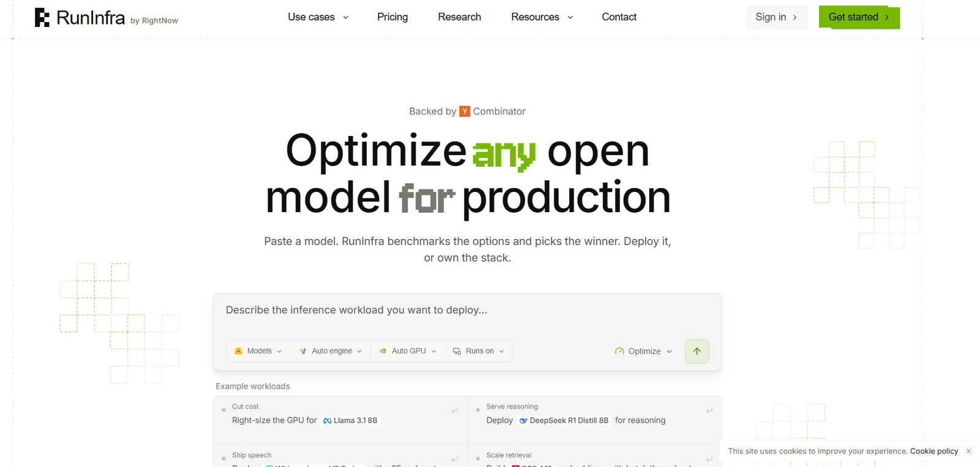Image resolution: width=980 pixels, height=467 pixels.
Task: Click the RunInfra wordmark
Action: (91, 18)
